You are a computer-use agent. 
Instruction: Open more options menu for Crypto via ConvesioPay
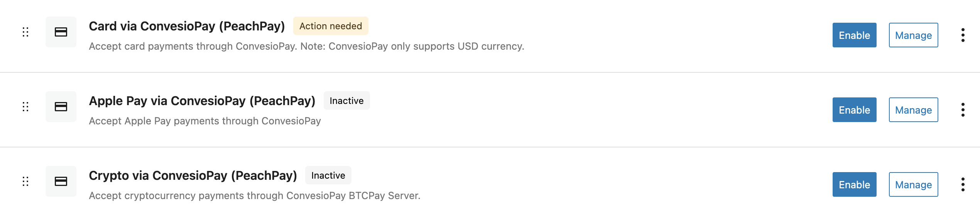click(x=963, y=184)
